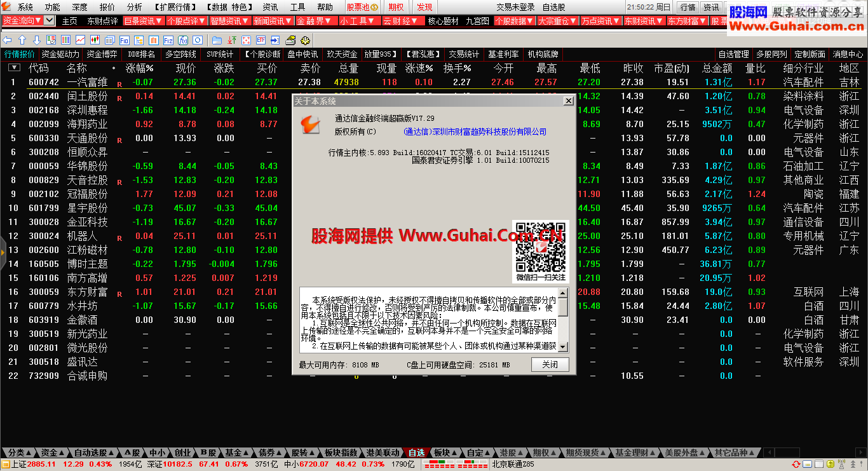
Task: Click the WeChat QR code image
Action: 541,247
